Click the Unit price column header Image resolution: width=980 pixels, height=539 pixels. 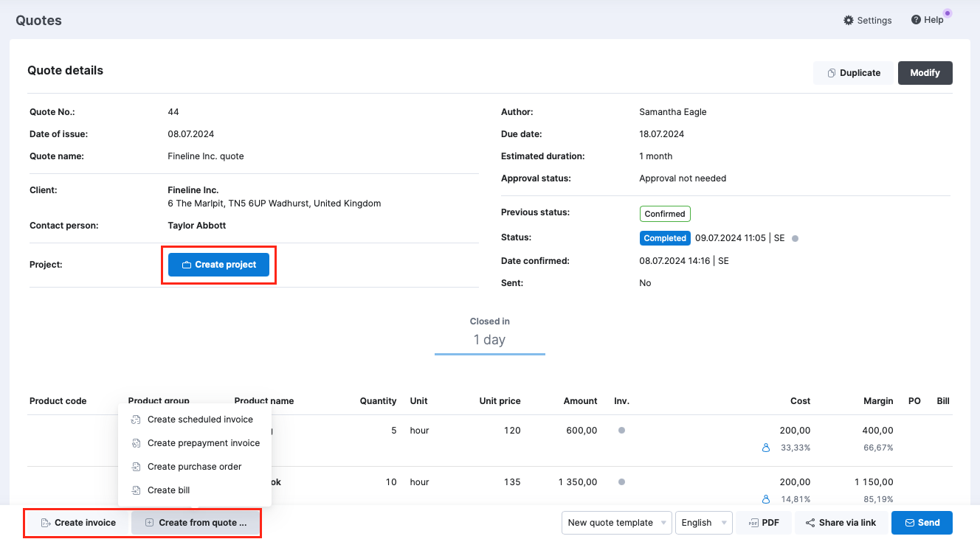coord(500,401)
